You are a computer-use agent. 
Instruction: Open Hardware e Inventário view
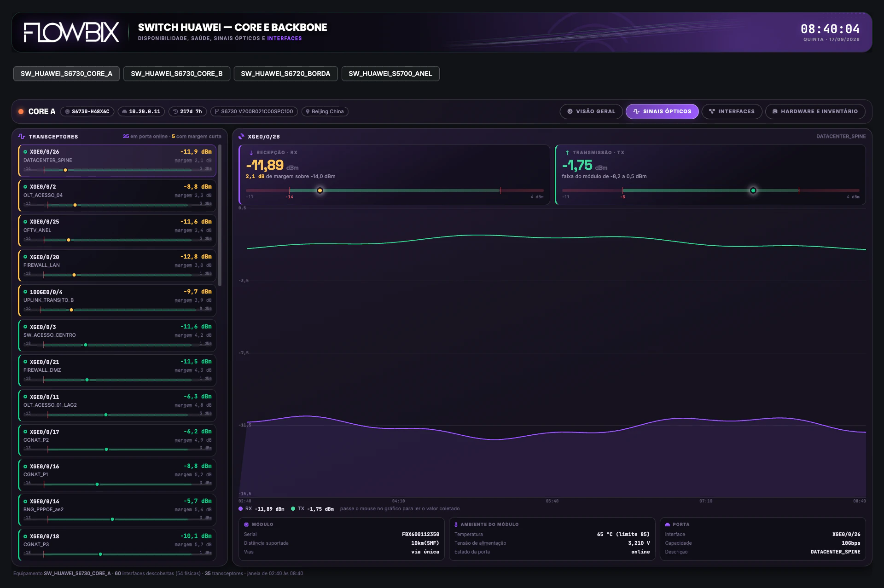(x=815, y=111)
